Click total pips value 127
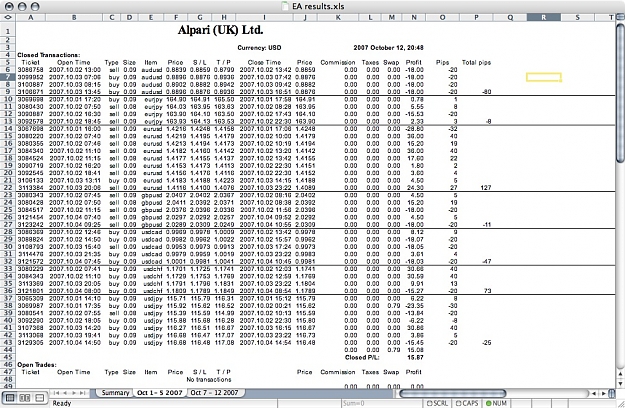Screen dimensions: 625x408 click(x=485, y=188)
